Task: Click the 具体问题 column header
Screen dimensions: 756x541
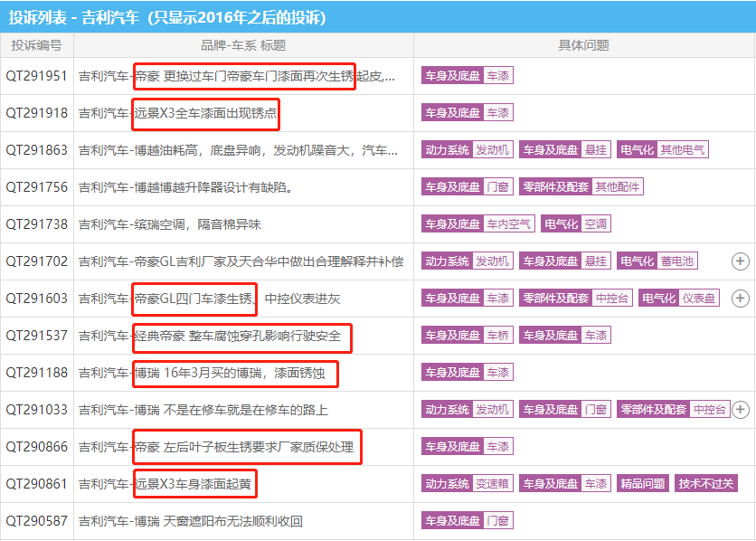Action: point(583,46)
